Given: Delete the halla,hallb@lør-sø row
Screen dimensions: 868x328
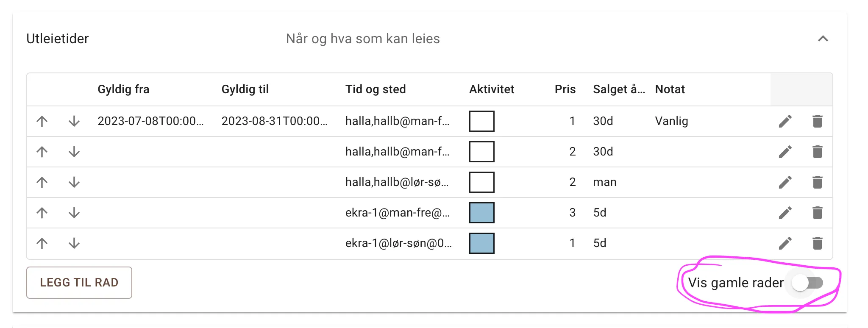Looking at the screenshot, I should [x=817, y=182].
